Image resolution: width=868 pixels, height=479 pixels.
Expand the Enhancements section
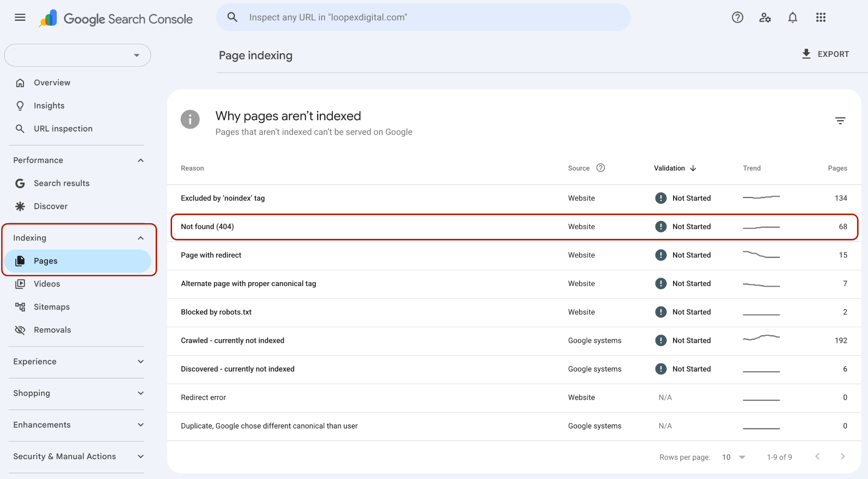141,425
